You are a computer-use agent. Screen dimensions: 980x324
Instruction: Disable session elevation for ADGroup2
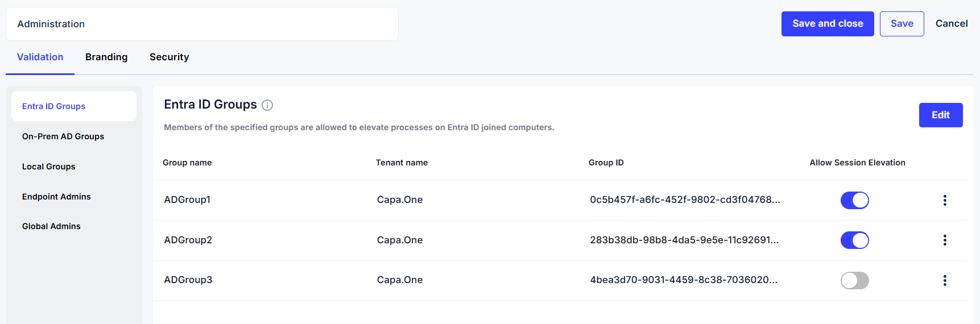(855, 240)
